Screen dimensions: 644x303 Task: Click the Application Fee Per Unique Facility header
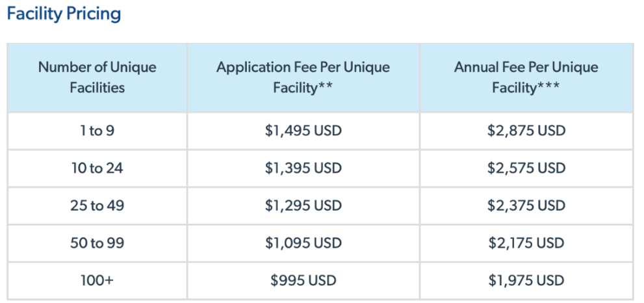pyautogui.click(x=303, y=77)
